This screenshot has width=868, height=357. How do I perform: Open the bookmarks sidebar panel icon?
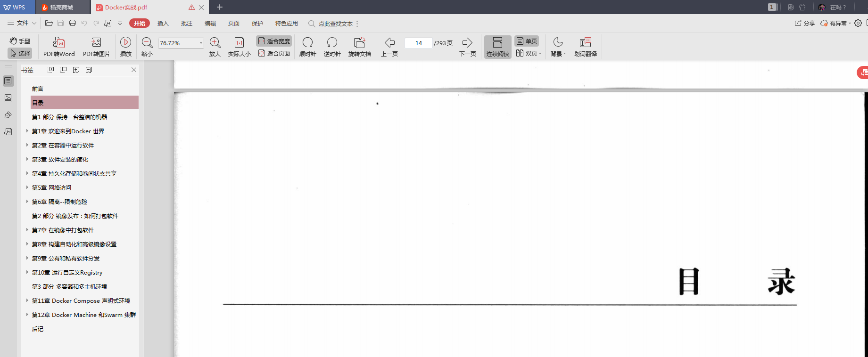(8, 81)
